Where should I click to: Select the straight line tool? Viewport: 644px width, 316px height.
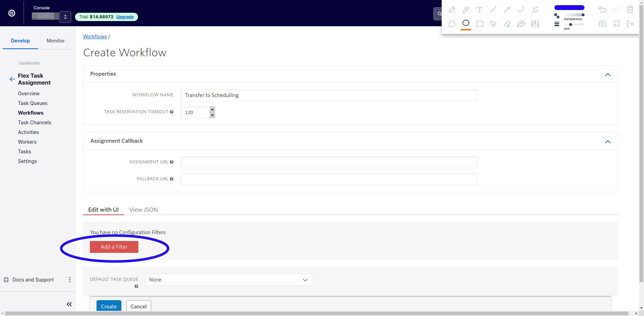[493, 10]
